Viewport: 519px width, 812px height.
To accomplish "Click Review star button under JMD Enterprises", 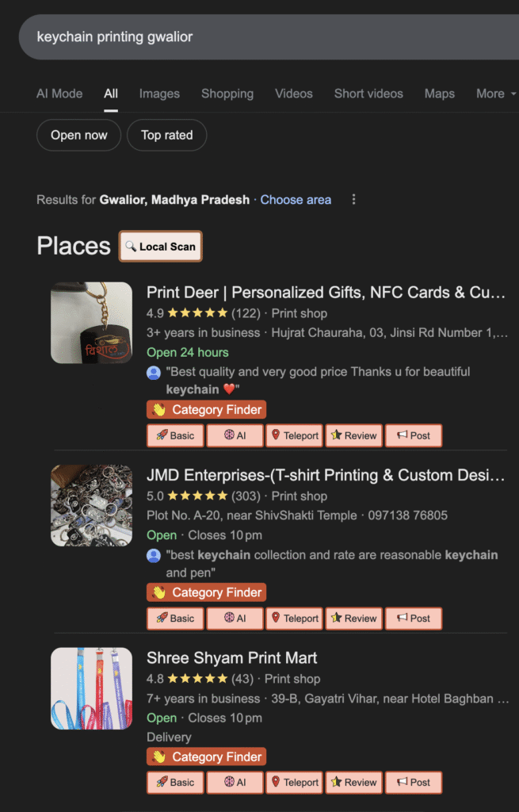I will pyautogui.click(x=353, y=619).
